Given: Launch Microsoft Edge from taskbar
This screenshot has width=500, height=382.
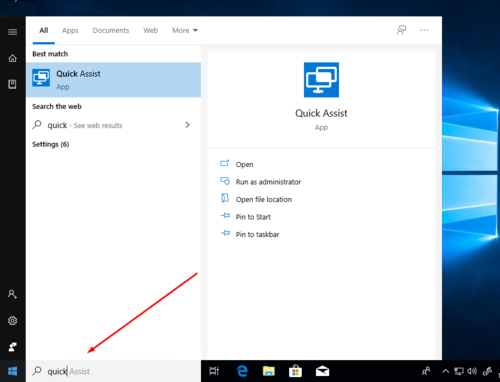Looking at the screenshot, I should point(242,371).
